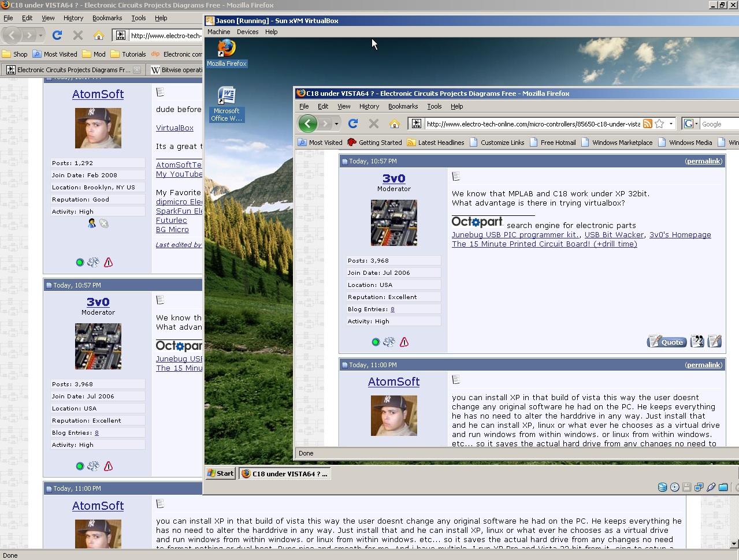Open the Latest Headlines live bookmark in guest Firefox

(436, 143)
